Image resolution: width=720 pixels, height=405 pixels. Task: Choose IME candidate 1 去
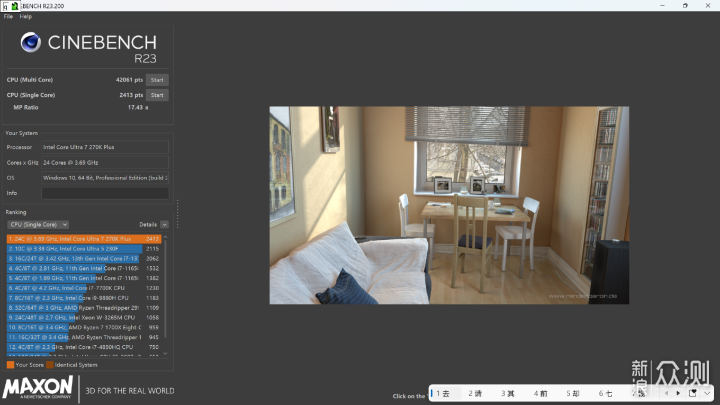pyautogui.click(x=443, y=394)
